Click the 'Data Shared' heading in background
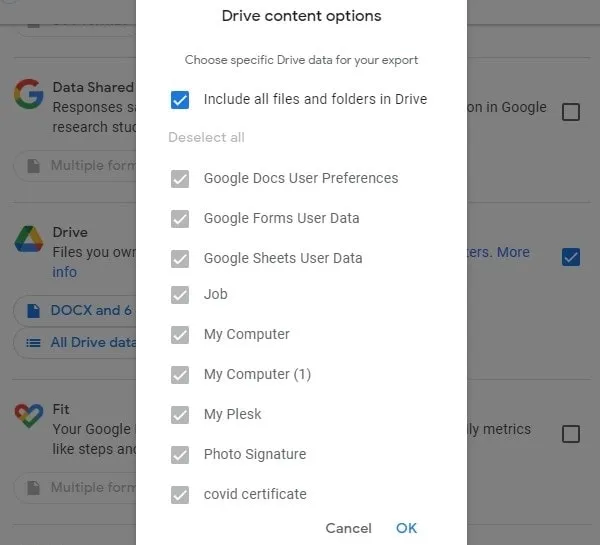Image resolution: width=600 pixels, height=545 pixels. tap(94, 87)
